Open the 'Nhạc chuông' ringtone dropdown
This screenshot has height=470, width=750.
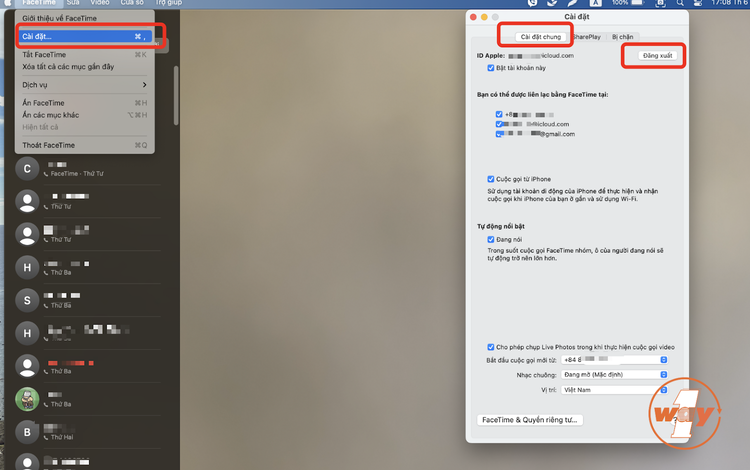(615, 375)
